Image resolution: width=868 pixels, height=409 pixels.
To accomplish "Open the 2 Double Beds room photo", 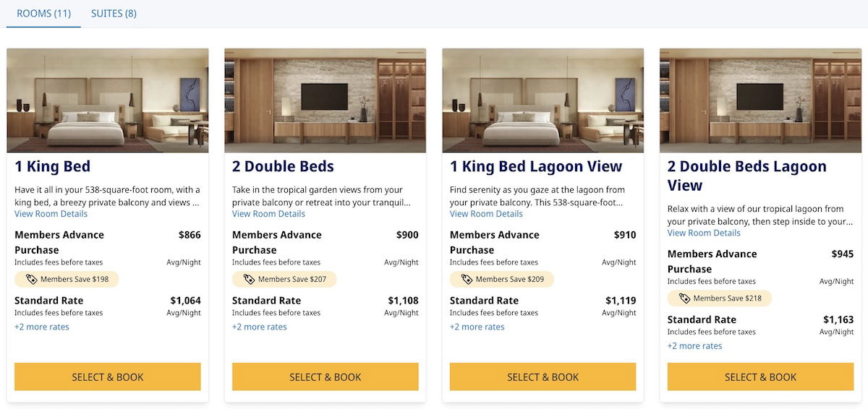I will [325, 100].
